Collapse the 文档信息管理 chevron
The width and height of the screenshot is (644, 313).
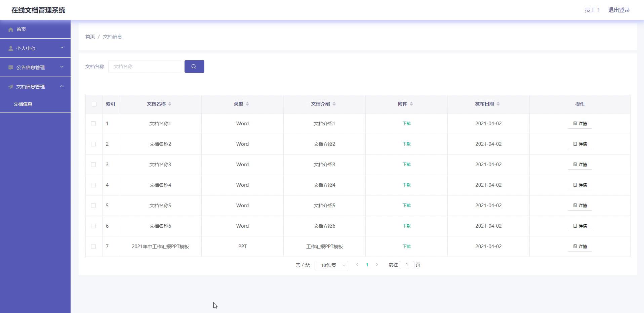pyautogui.click(x=62, y=86)
